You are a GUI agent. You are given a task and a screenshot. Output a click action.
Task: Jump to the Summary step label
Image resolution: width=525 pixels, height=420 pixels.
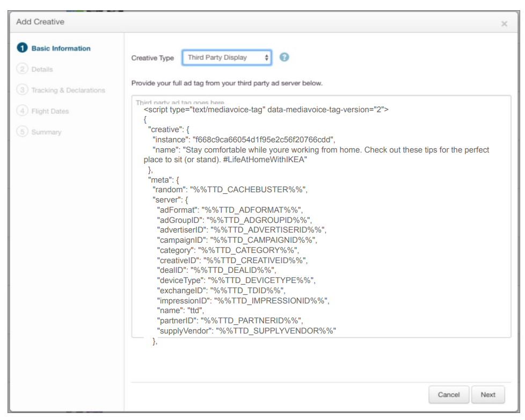pos(46,132)
